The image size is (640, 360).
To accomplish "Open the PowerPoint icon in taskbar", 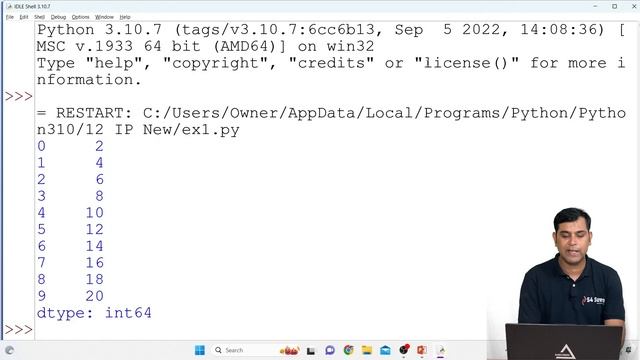I will 422,350.
